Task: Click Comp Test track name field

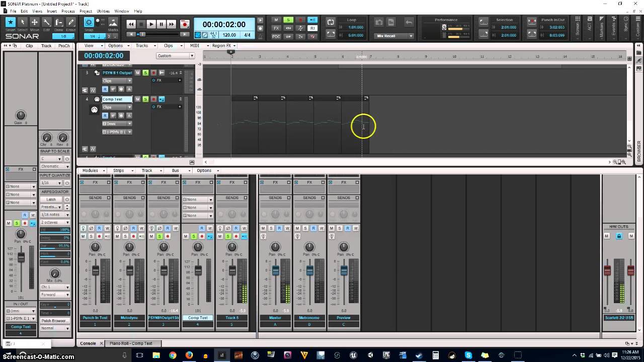Action: pos(117,99)
